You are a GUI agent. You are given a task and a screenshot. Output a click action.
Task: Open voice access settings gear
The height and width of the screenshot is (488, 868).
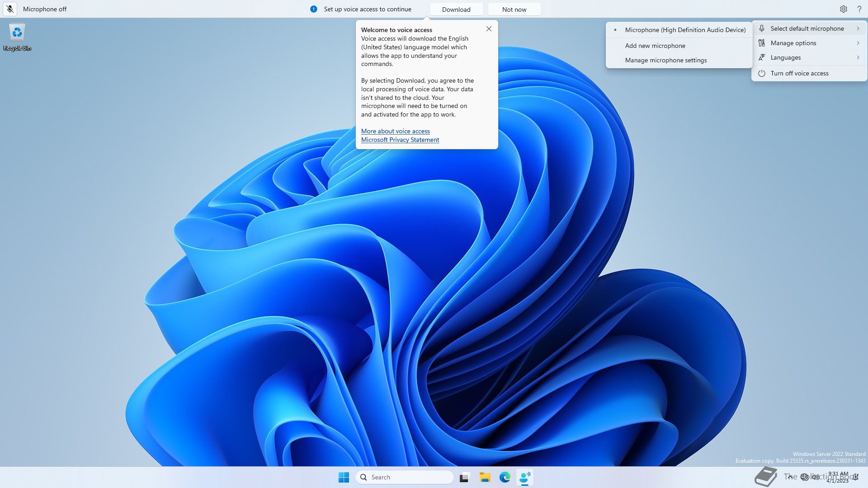843,9
